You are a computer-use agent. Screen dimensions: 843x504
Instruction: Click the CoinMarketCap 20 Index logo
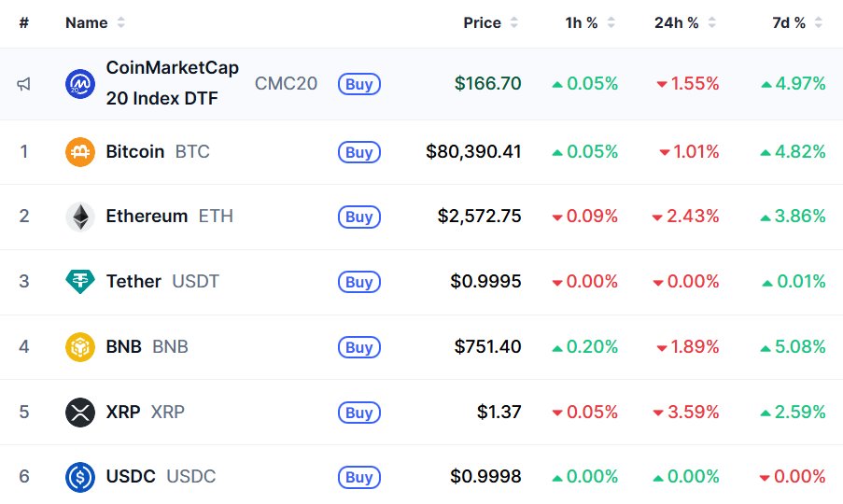pos(80,84)
